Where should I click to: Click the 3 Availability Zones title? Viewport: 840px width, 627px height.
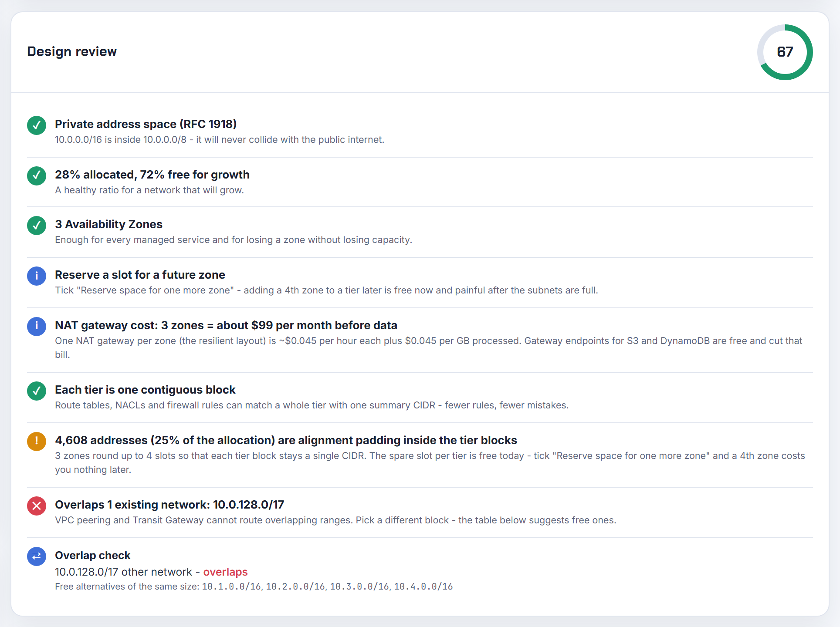[109, 224]
